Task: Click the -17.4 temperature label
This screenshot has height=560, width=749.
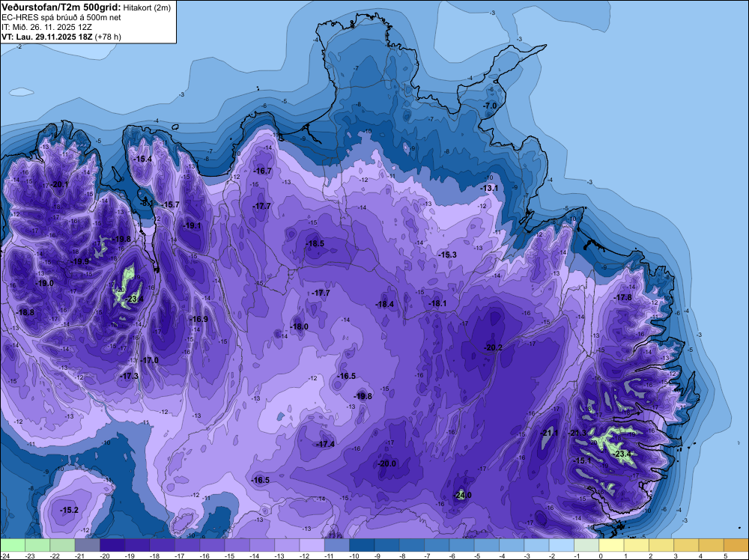Action: (325, 444)
